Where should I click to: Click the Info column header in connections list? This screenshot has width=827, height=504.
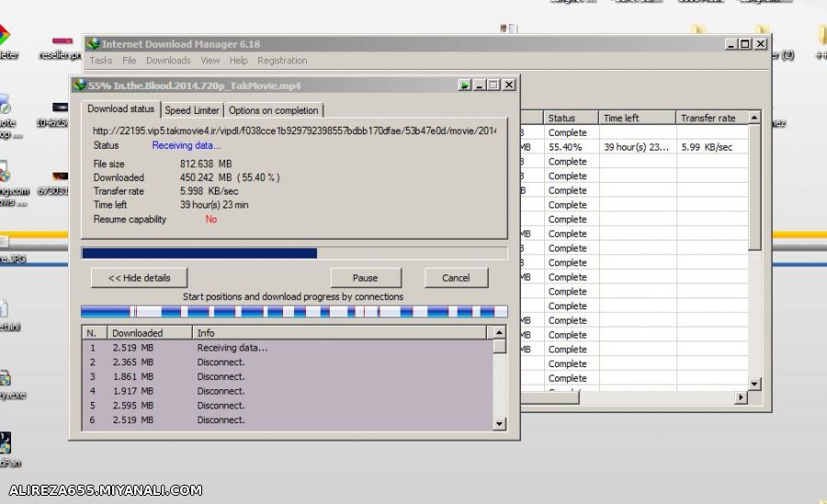(340, 332)
